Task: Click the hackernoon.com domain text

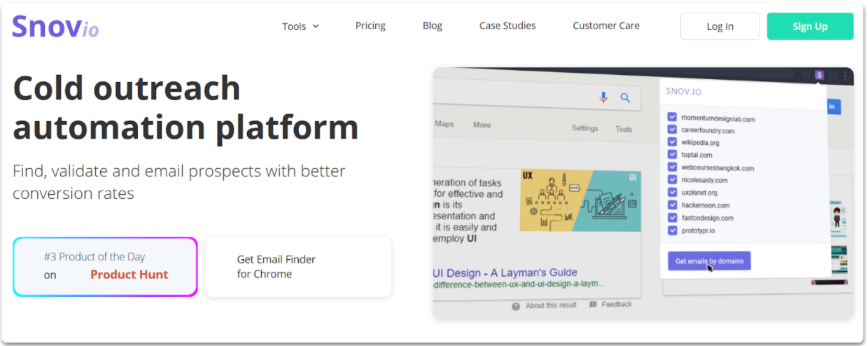Action: click(x=706, y=205)
